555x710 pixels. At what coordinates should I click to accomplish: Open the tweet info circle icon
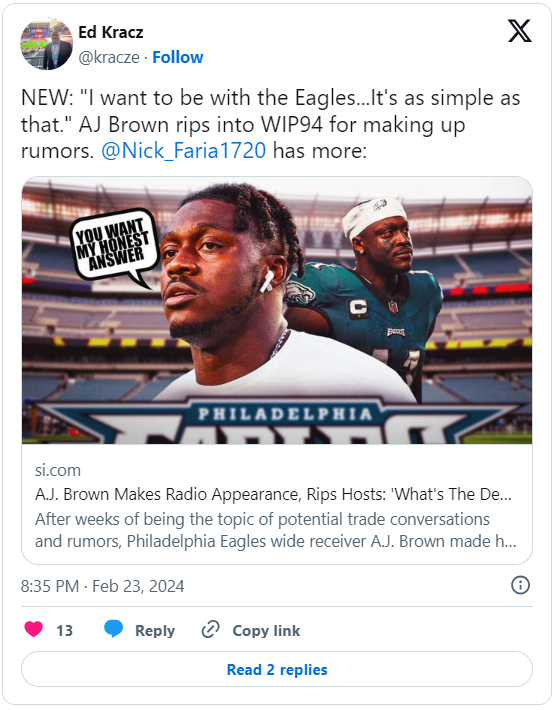point(520,585)
